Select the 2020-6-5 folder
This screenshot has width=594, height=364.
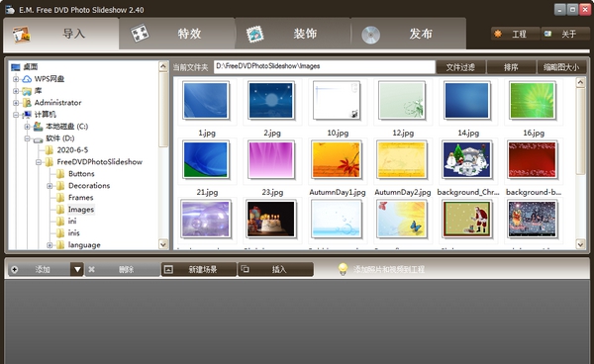(x=72, y=150)
